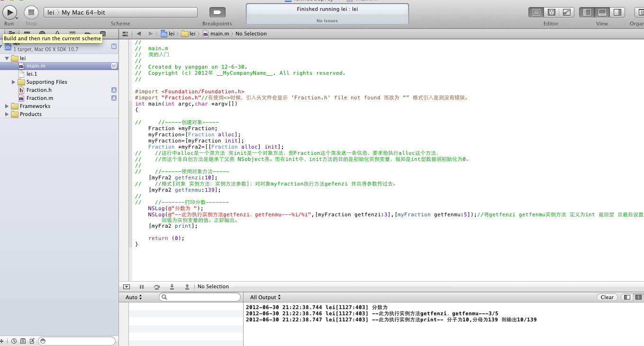Viewport: 644px width, 346px height.
Task: Collapse the lei group folder triangle
Action: click(7, 58)
